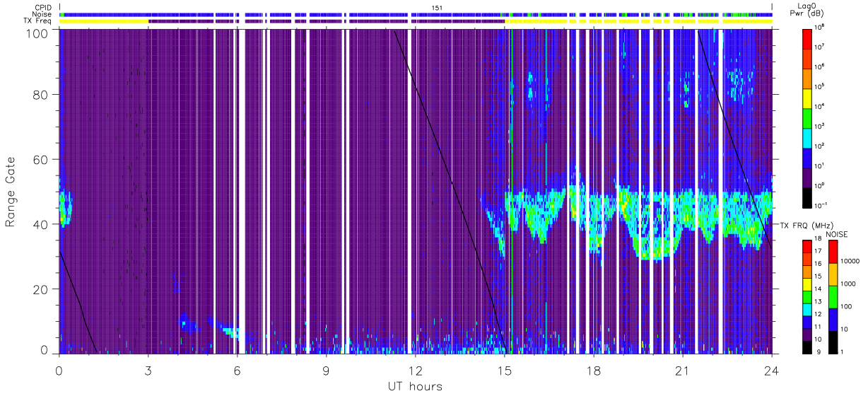Screen dimensions: 868x401
Task: Pick the yellow segment of the TX FRQ colorbar
Action: click(x=807, y=283)
